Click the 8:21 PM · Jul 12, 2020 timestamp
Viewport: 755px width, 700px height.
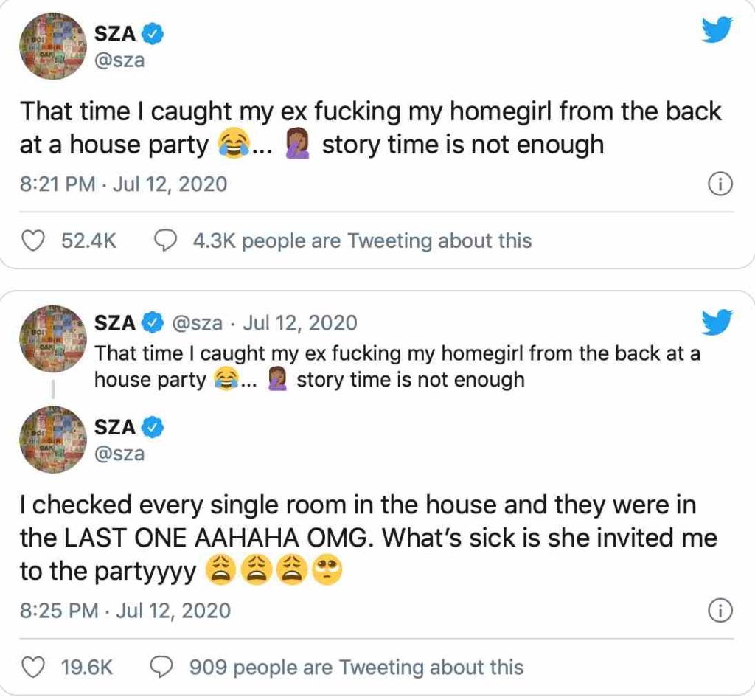click(x=124, y=184)
